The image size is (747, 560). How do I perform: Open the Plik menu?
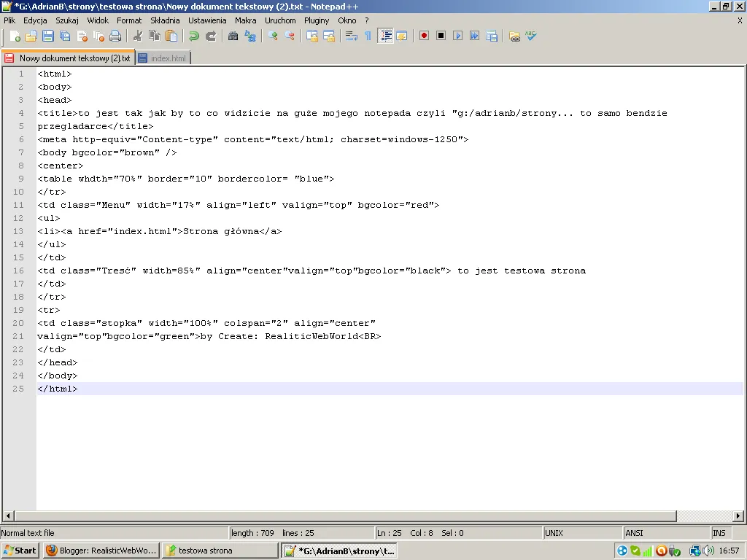coord(9,20)
